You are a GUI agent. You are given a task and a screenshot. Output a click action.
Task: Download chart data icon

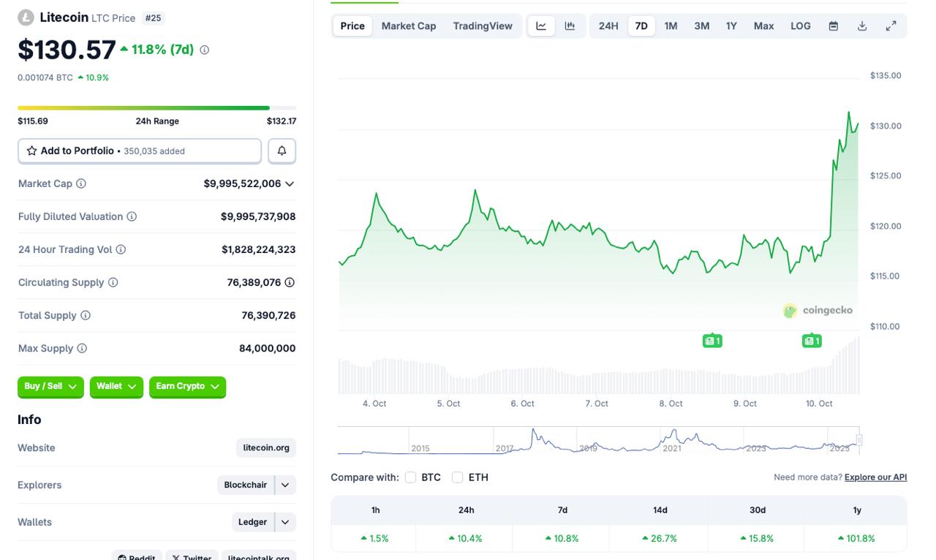point(862,26)
